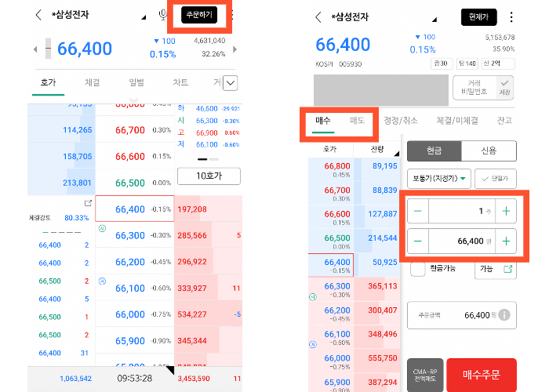Screen dimensions: 549x392
Task: Open stock selector triangle next to 삼성전자 on order screen
Action: [434, 20]
